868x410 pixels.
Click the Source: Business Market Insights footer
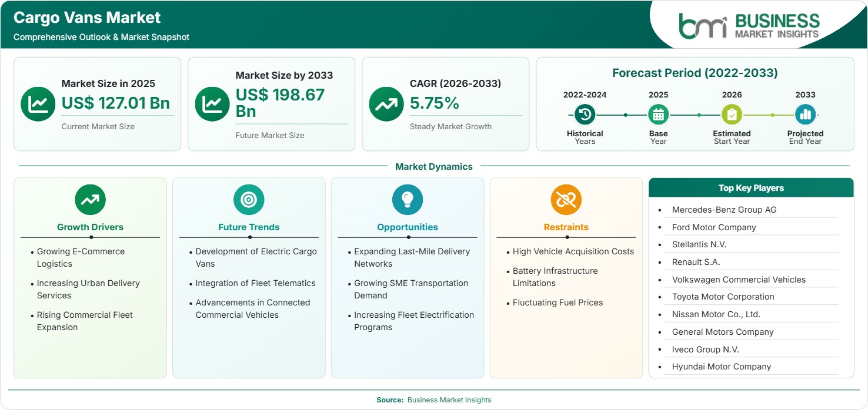point(434,399)
